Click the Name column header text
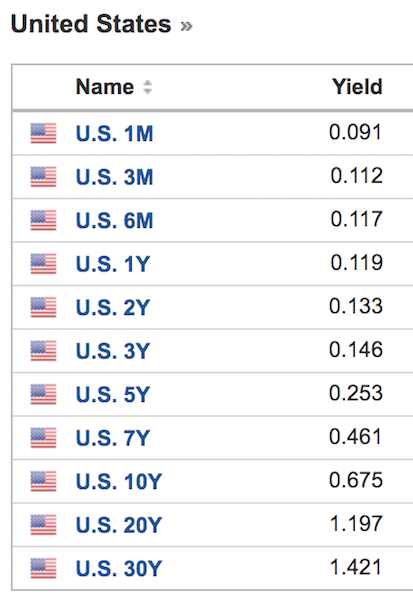Viewport: 413px width, 600px height. click(x=105, y=87)
